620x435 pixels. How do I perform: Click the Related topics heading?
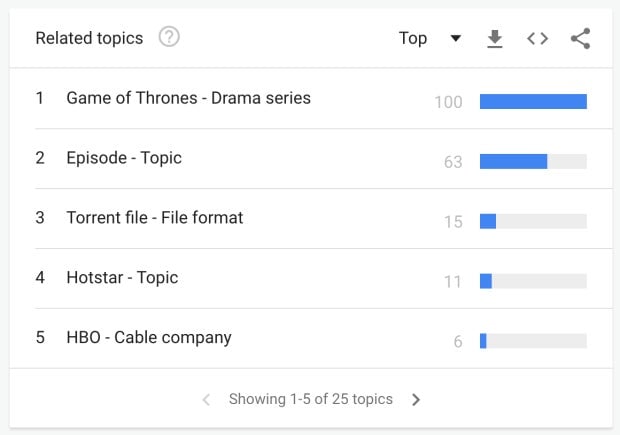[x=89, y=39]
